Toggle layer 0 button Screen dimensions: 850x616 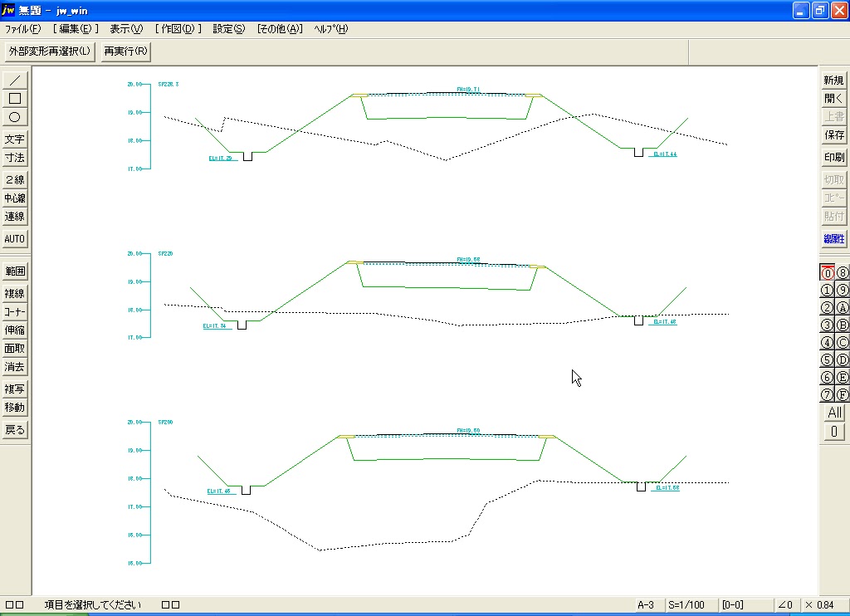click(827, 272)
